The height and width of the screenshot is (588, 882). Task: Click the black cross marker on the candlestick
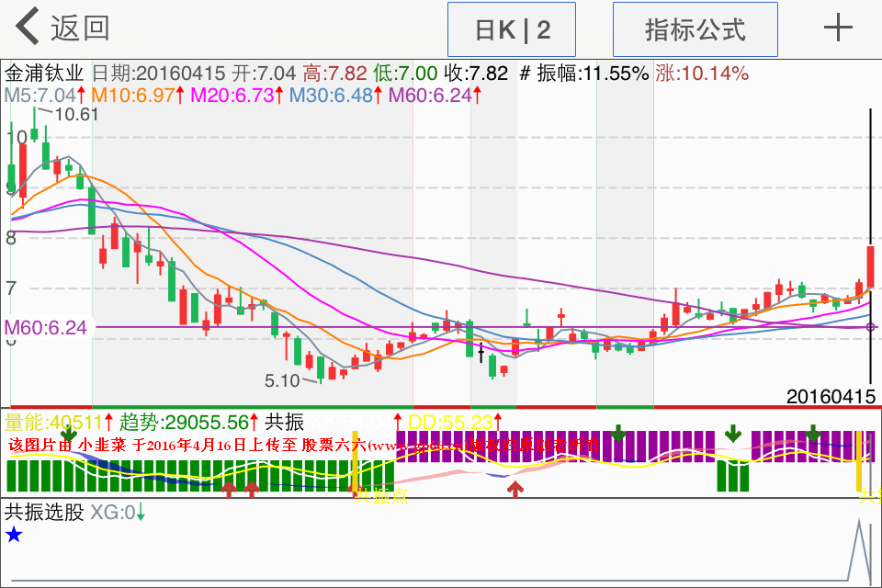point(481,350)
